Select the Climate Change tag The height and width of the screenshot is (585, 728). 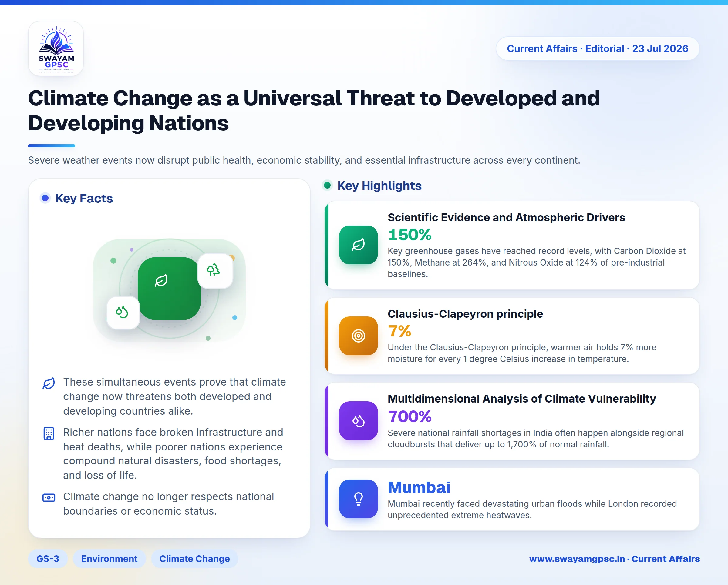[194, 559]
